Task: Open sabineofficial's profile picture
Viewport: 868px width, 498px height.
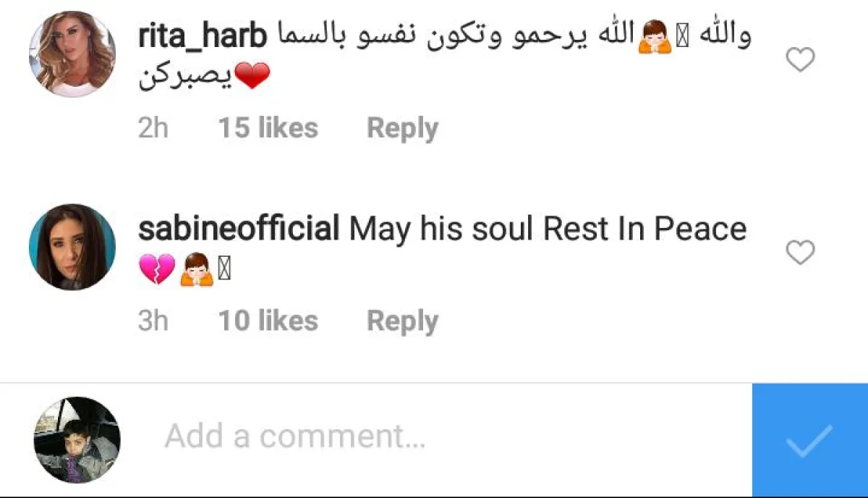Action: pos(72,247)
